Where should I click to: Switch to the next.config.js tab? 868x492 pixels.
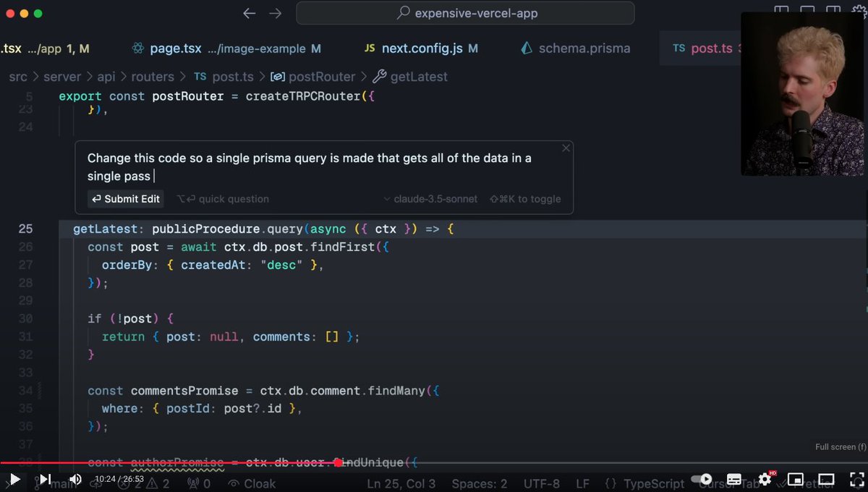(x=420, y=48)
